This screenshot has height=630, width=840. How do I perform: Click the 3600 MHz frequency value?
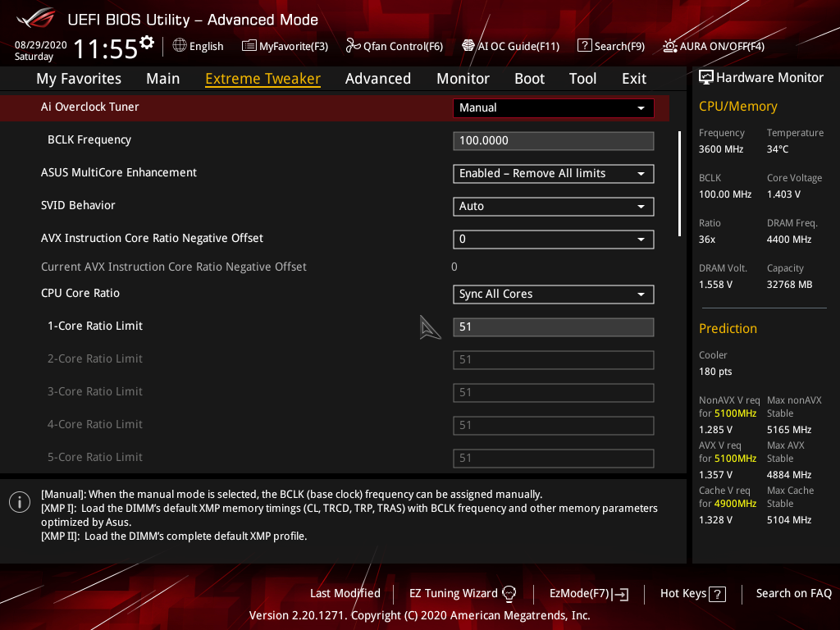tap(720, 149)
